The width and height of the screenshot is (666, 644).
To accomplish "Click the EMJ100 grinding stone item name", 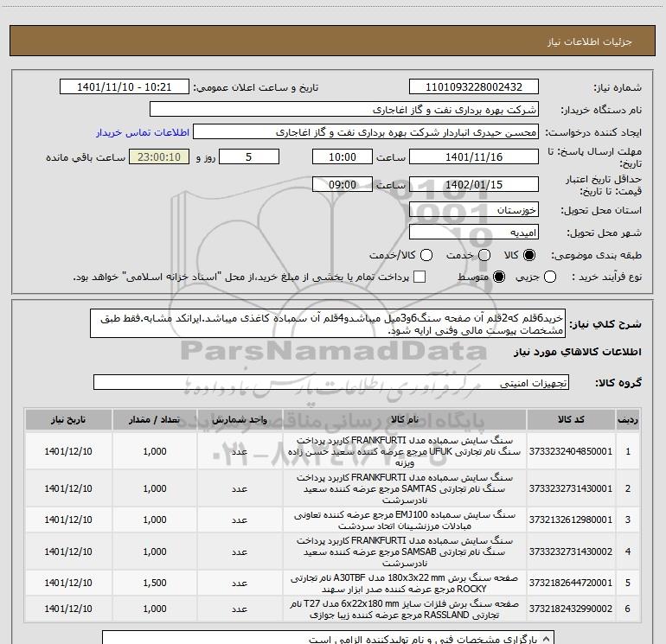I will point(405,520).
